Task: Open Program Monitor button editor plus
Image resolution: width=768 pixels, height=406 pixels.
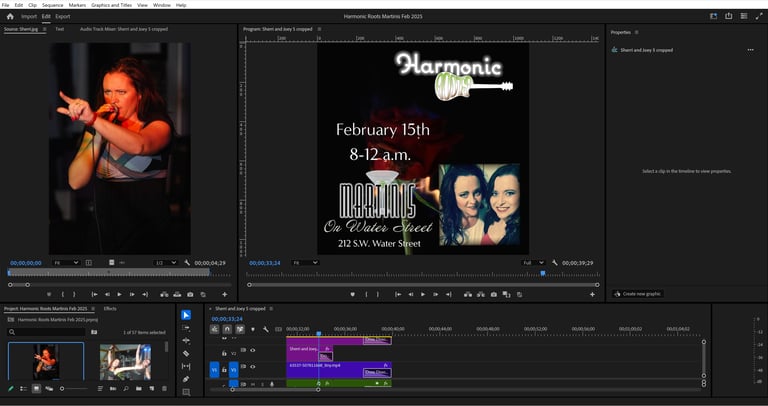Action: [592, 294]
